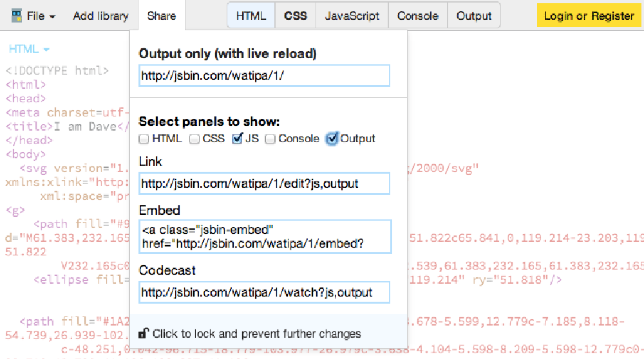Toggle the HTML panel button
Viewport: 644px width, 359px height.
click(x=251, y=15)
